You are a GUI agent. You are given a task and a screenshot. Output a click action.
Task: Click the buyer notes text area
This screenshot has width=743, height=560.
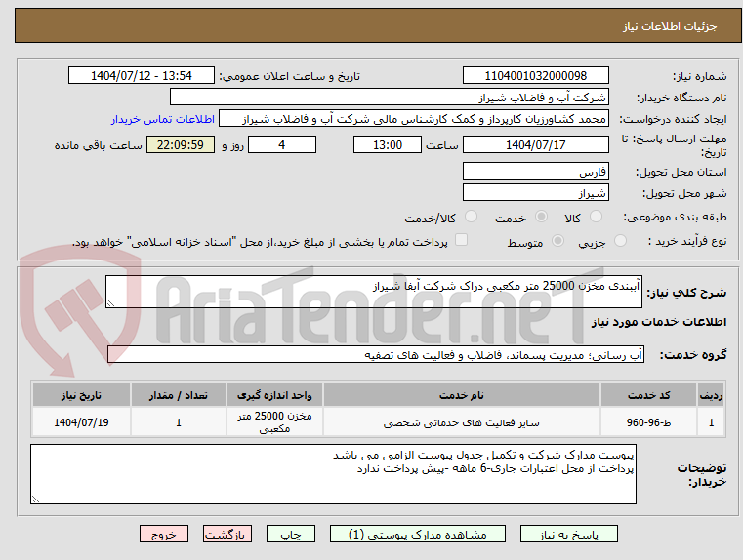[x=333, y=474]
